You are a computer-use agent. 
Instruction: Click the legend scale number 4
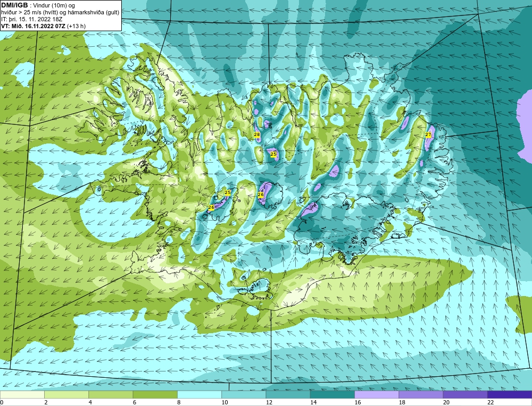(90, 403)
